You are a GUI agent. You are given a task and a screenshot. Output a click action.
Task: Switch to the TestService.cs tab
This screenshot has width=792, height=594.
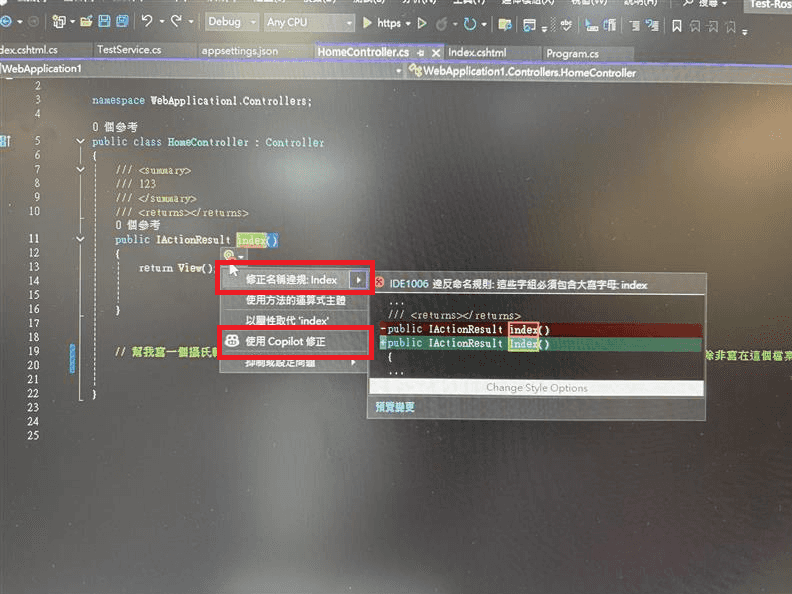129,50
